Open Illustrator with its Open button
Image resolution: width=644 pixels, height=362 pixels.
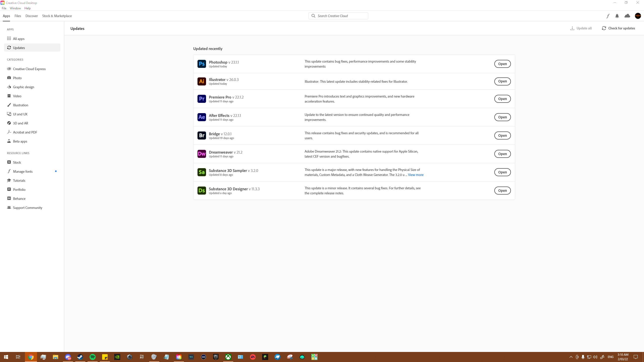click(502, 81)
